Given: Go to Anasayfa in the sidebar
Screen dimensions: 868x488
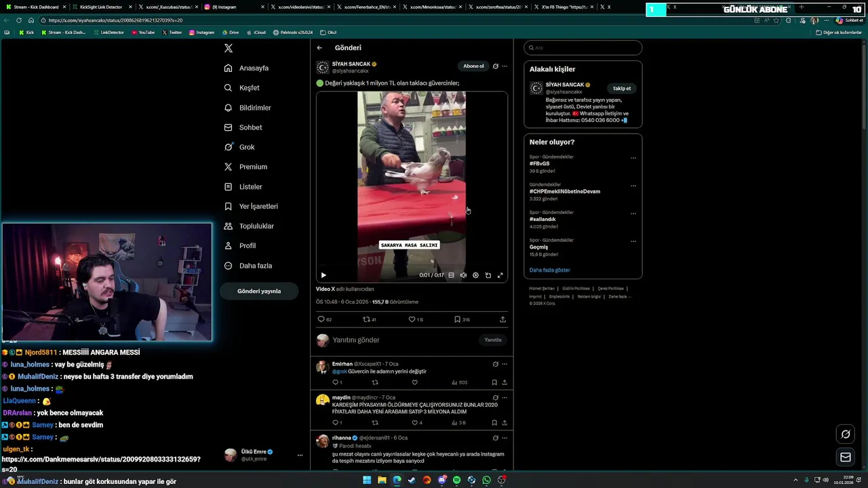Looking at the screenshot, I should point(247,68).
